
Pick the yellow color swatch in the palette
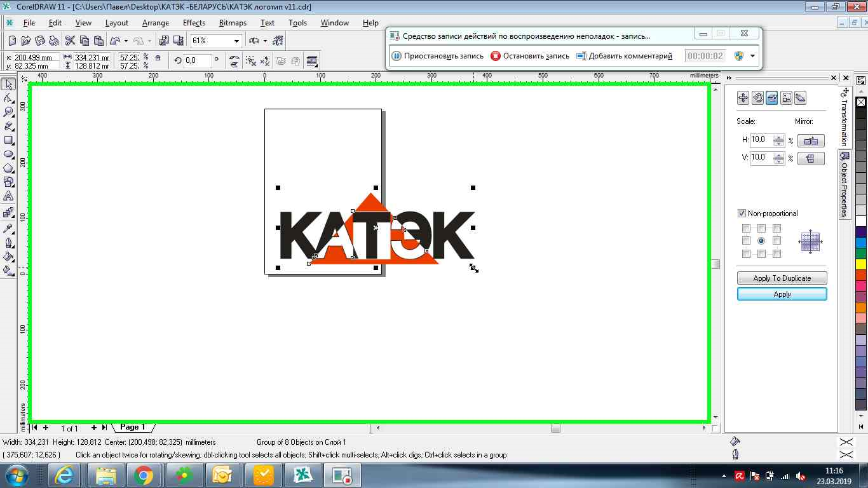coord(861,264)
